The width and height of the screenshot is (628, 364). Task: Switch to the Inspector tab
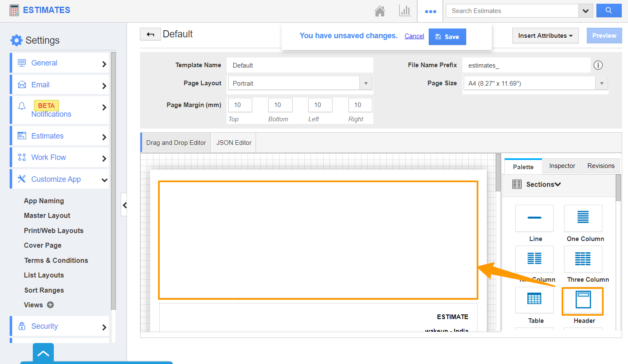(562, 166)
